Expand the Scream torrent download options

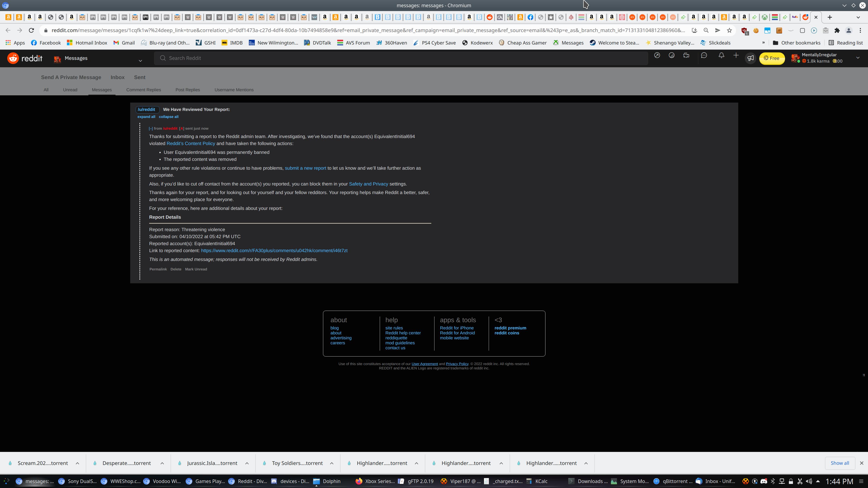click(78, 463)
